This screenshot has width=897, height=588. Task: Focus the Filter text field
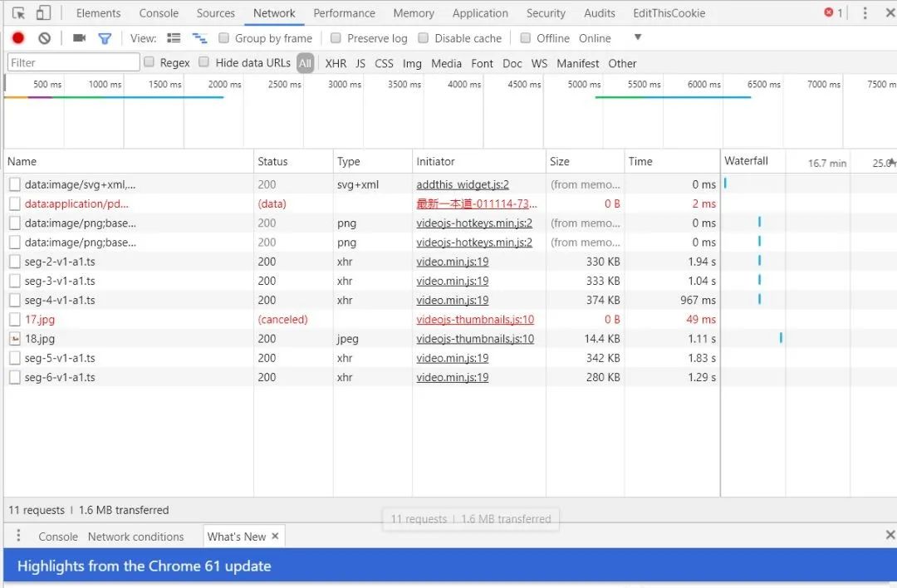73,62
